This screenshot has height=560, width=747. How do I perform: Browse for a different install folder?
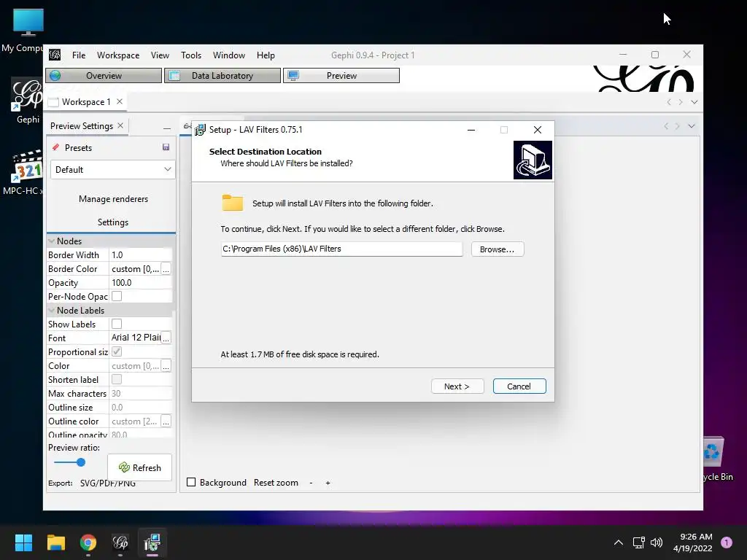click(498, 249)
